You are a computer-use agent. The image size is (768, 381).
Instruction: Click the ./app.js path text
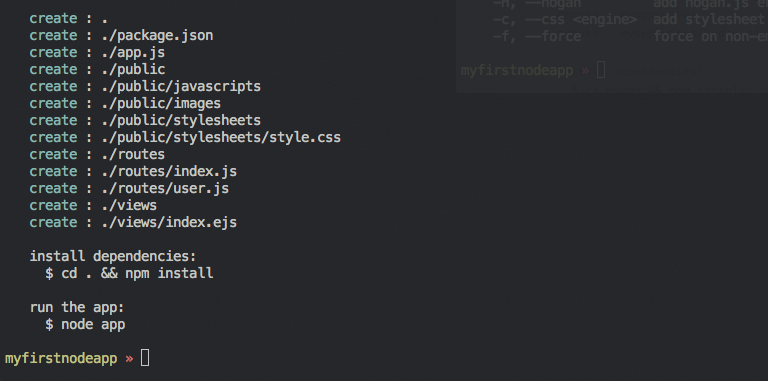133,52
